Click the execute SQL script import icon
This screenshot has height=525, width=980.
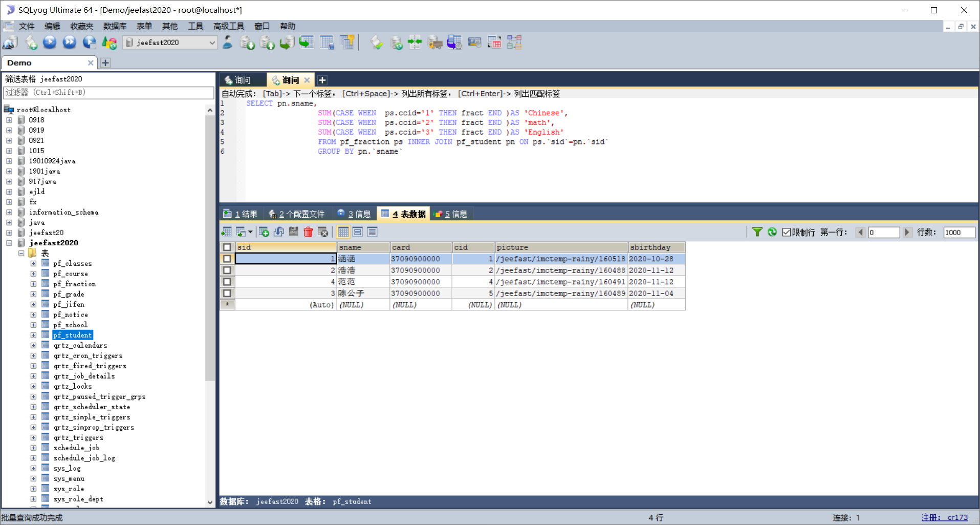tap(267, 43)
